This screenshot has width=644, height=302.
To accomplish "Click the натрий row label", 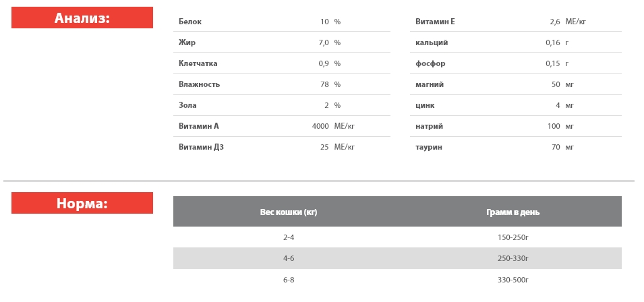I will point(429,126).
